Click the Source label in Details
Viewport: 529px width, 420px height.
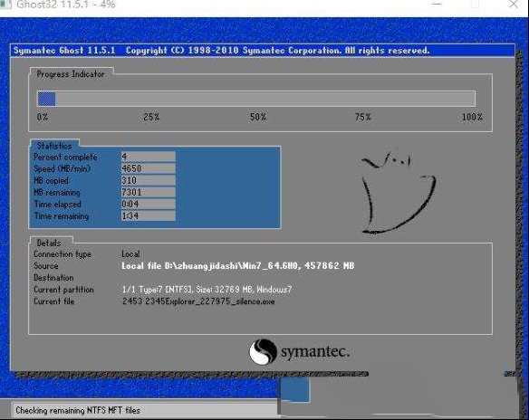point(46,265)
